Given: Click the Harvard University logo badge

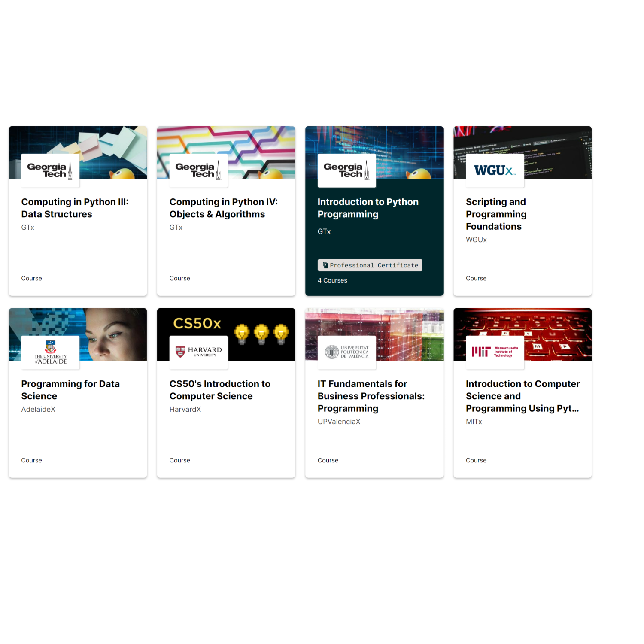Looking at the screenshot, I should 198,352.
